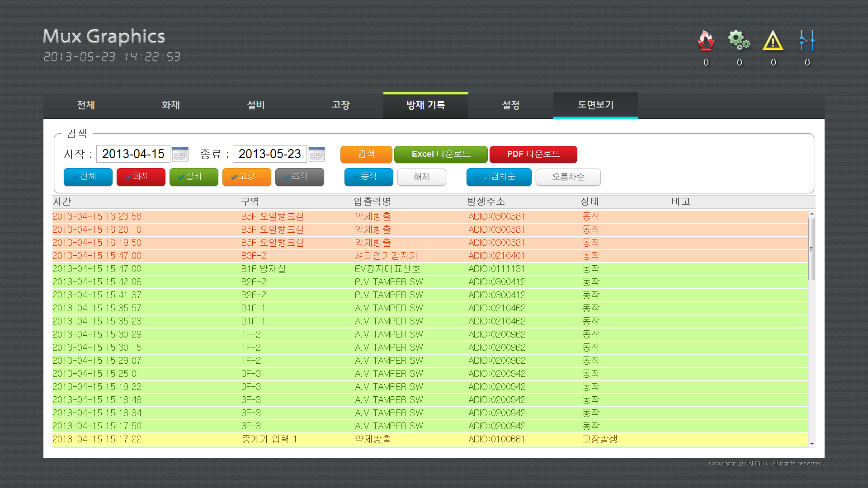Click the yellow warning triangle icon
The width and height of the screenshot is (868, 488).
pyautogui.click(x=773, y=41)
